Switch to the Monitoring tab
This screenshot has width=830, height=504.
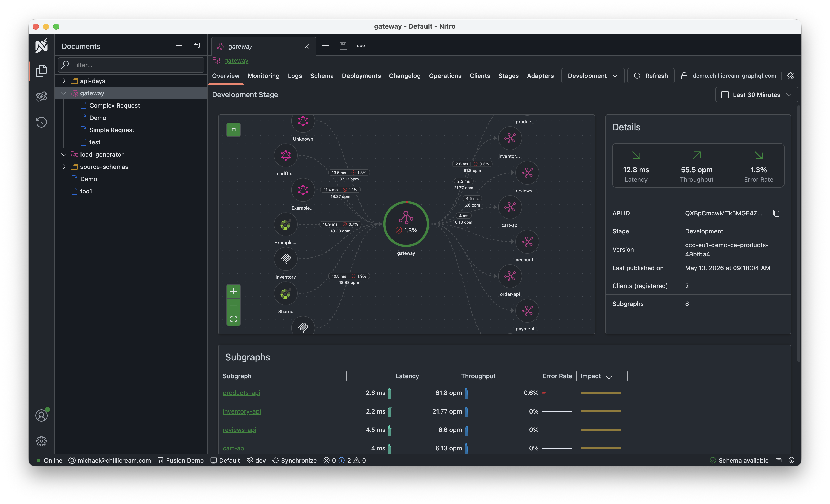pyautogui.click(x=263, y=76)
